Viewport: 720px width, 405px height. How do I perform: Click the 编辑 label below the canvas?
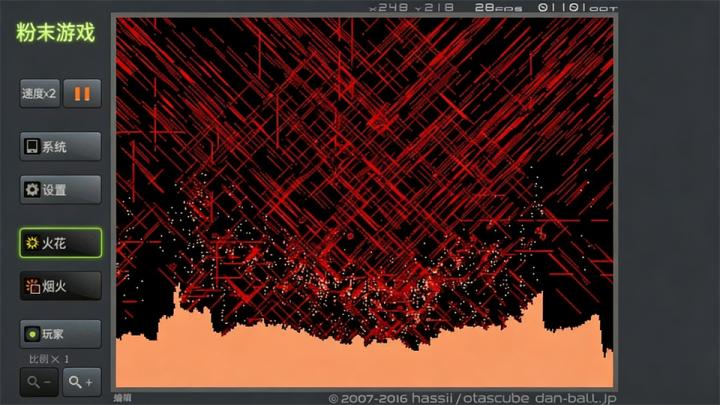click(123, 398)
